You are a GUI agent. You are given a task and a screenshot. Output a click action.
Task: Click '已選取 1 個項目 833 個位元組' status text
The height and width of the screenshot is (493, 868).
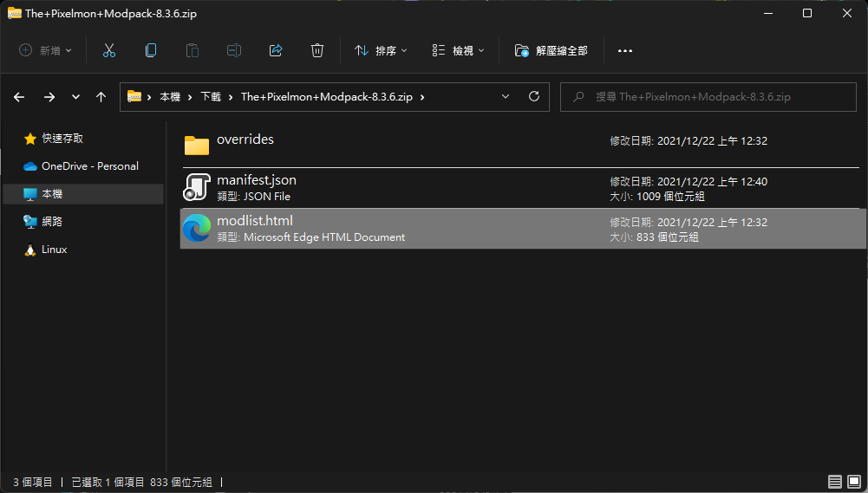pos(141,483)
